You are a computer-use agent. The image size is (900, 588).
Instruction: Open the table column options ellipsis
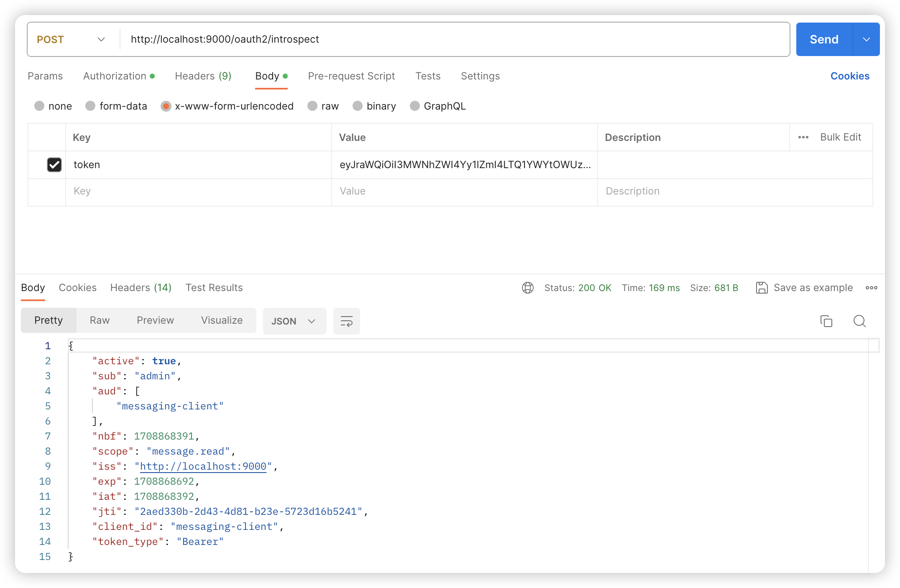click(803, 137)
